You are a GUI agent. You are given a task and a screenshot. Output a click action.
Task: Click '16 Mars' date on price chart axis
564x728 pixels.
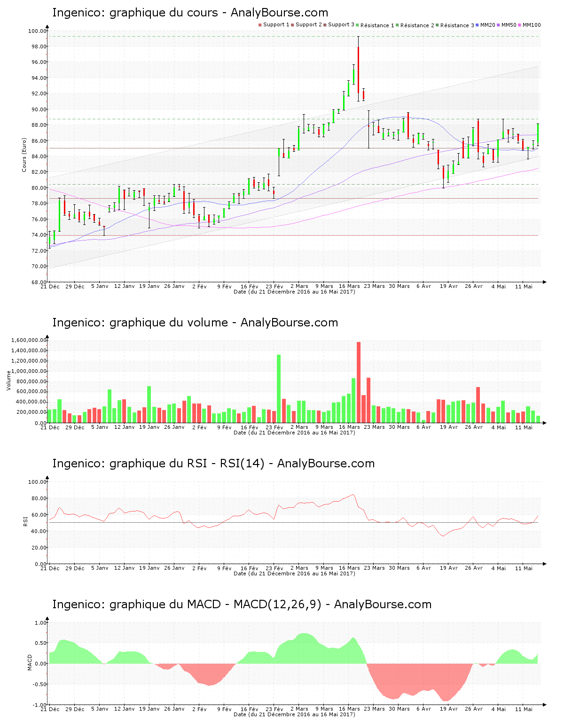coord(349,286)
